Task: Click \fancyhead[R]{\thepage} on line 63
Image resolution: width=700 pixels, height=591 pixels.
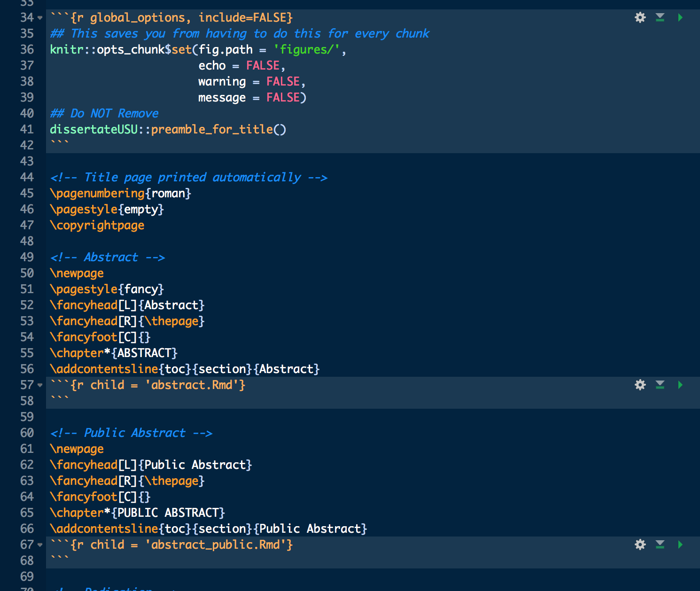Action: (127, 481)
